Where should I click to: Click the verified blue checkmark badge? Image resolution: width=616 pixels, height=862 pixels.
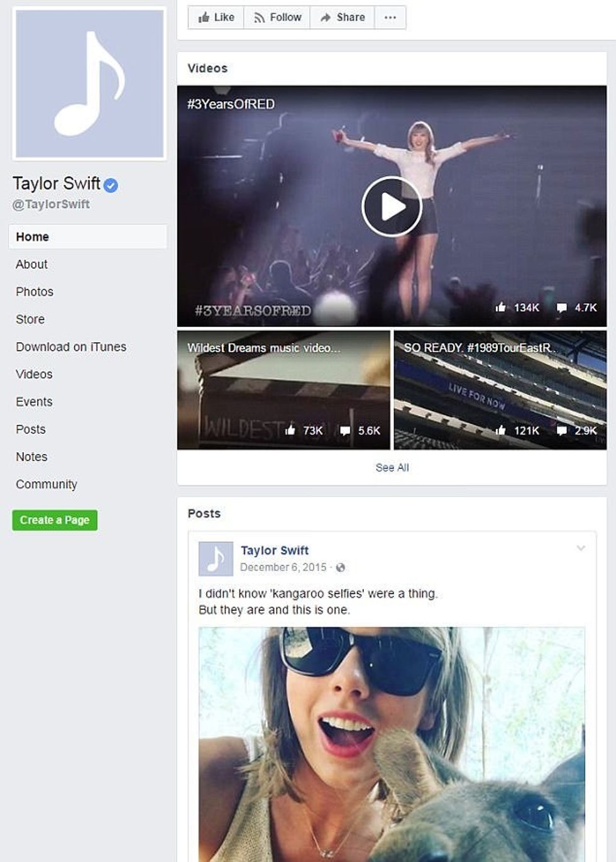click(110, 184)
